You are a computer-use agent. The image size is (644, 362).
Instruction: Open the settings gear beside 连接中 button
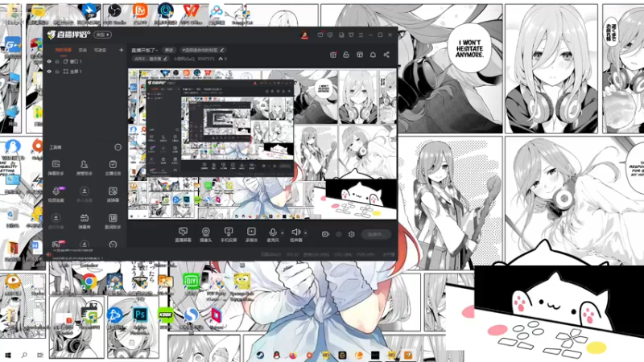[x=352, y=234]
